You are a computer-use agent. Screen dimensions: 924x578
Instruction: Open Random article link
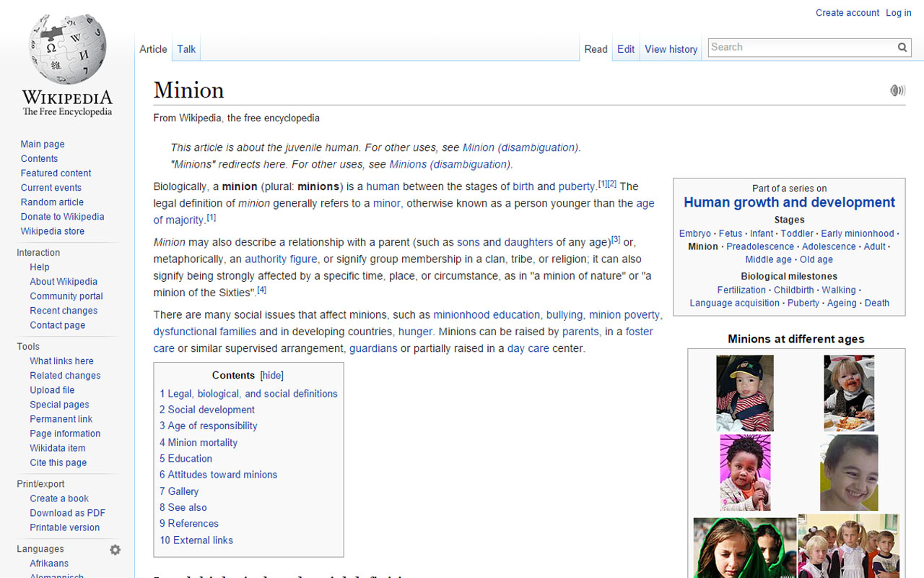click(x=52, y=202)
